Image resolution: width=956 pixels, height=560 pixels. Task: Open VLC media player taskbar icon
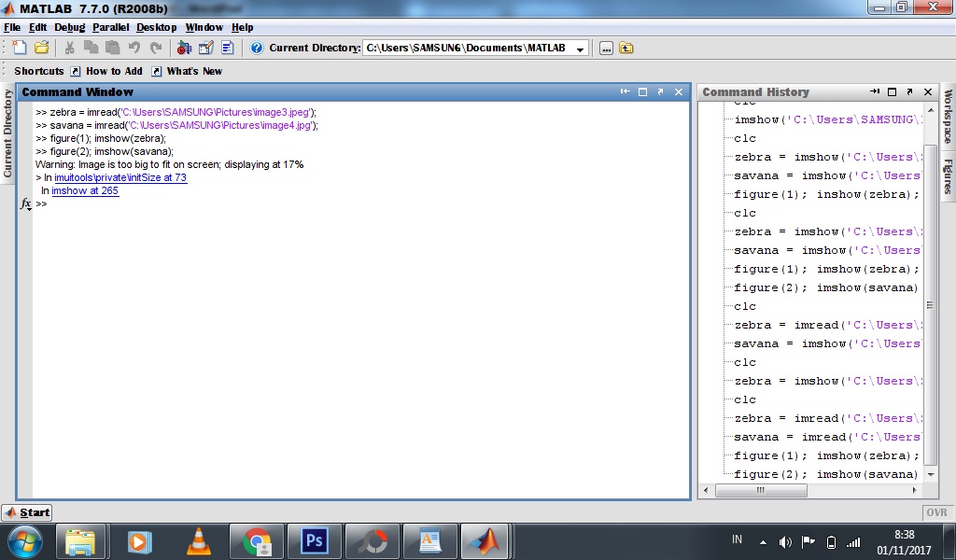(x=198, y=541)
